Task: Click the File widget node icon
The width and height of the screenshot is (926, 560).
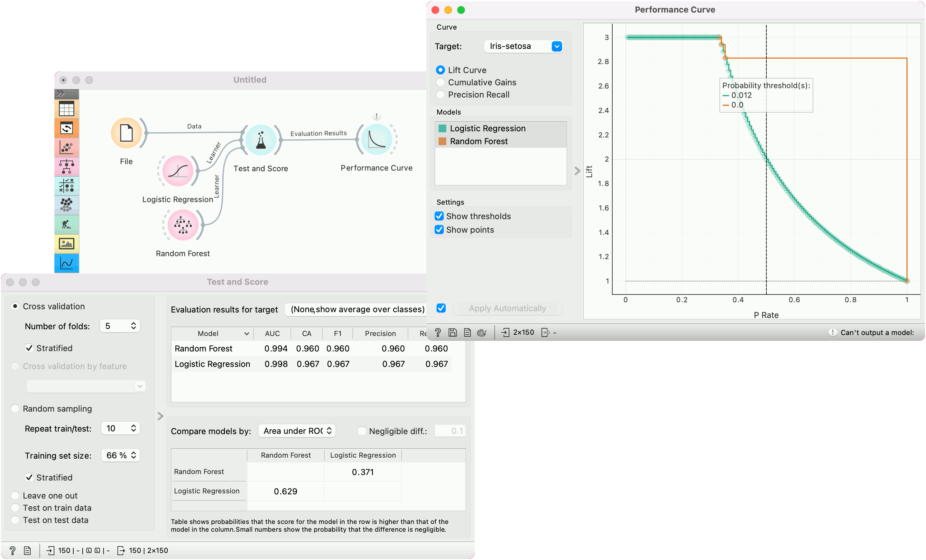Action: pos(126,133)
